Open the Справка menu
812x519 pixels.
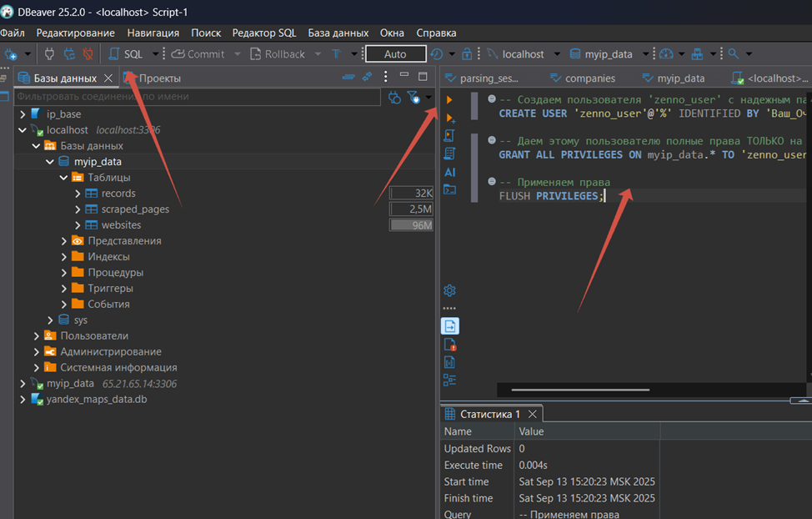click(x=436, y=33)
